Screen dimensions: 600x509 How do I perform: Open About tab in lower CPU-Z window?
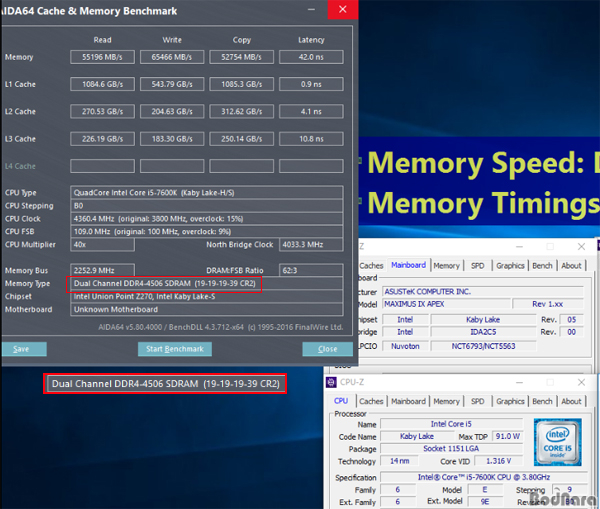571,401
